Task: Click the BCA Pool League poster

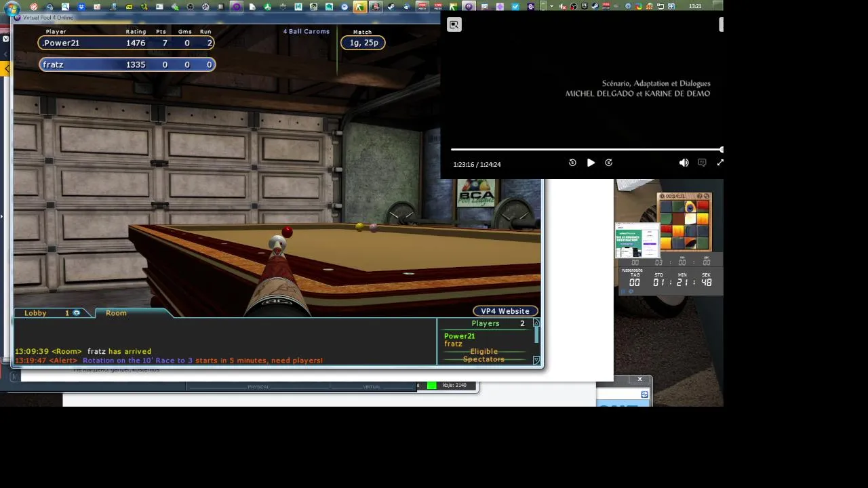Action: click(476, 193)
